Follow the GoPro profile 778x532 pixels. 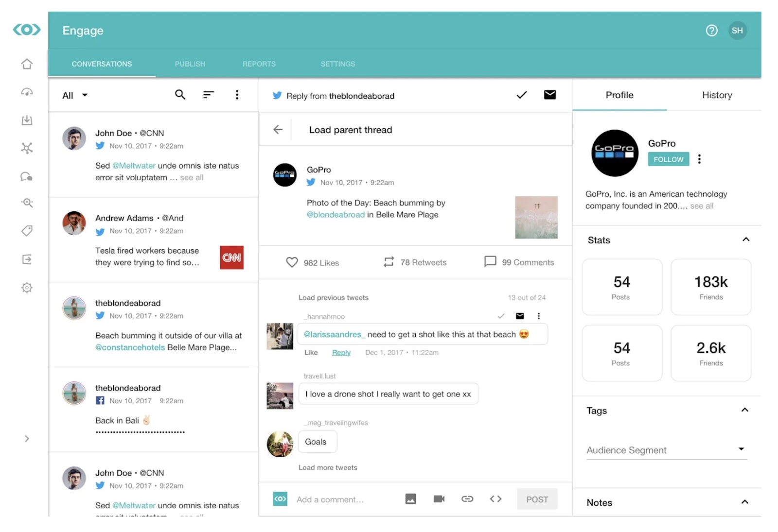point(668,159)
